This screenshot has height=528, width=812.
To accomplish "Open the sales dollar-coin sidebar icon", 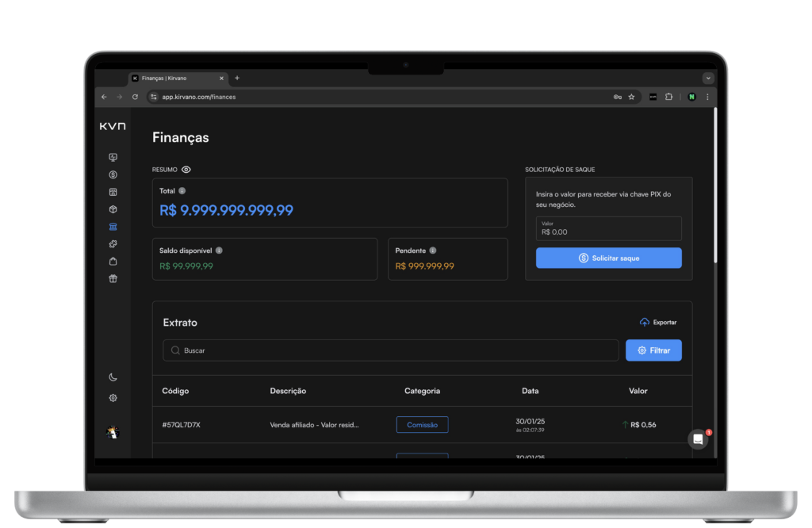I will tap(113, 174).
